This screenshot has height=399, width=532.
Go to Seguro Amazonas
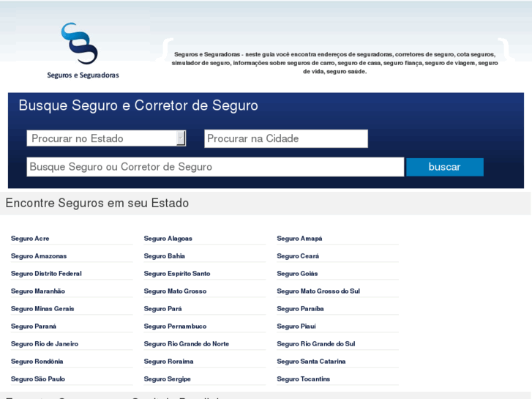39,256
